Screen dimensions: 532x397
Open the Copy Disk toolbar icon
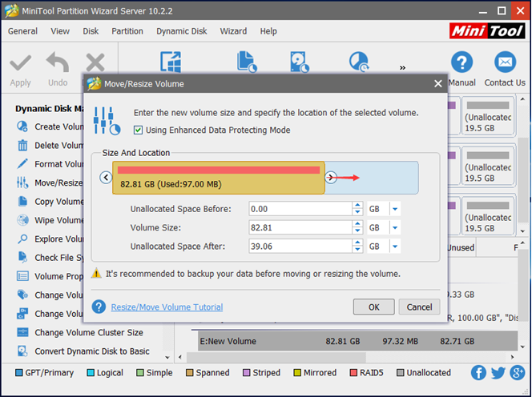pos(300,62)
